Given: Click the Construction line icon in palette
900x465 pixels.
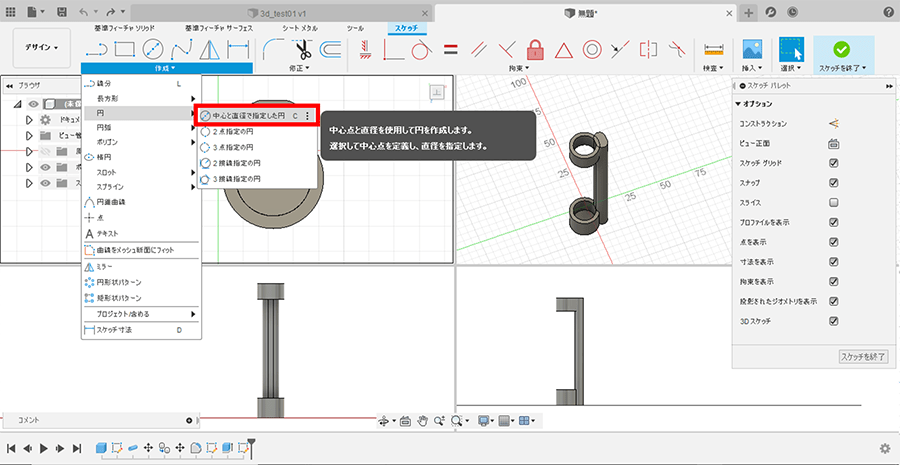Looking at the screenshot, I should tap(833, 123).
